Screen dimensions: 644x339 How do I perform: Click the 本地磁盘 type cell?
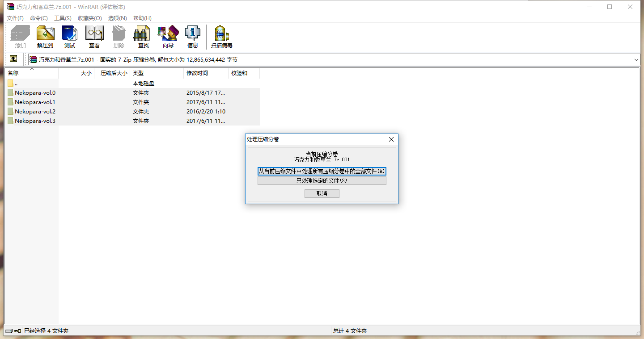144,84
